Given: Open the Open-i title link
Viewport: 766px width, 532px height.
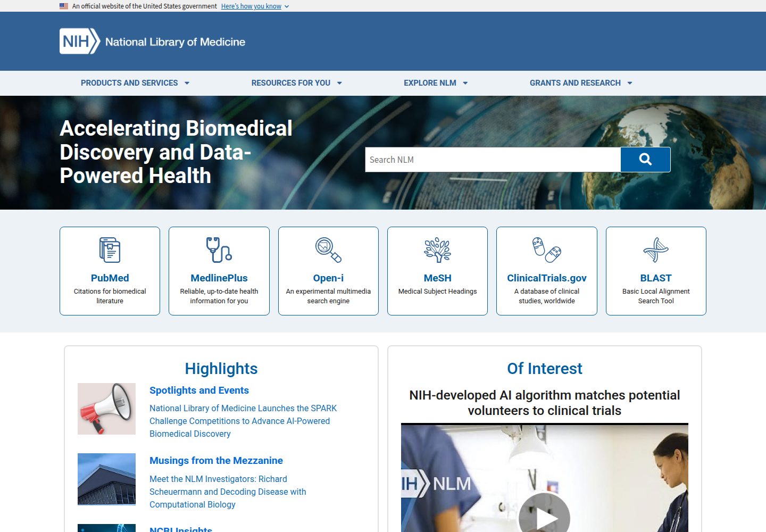Looking at the screenshot, I should point(328,278).
